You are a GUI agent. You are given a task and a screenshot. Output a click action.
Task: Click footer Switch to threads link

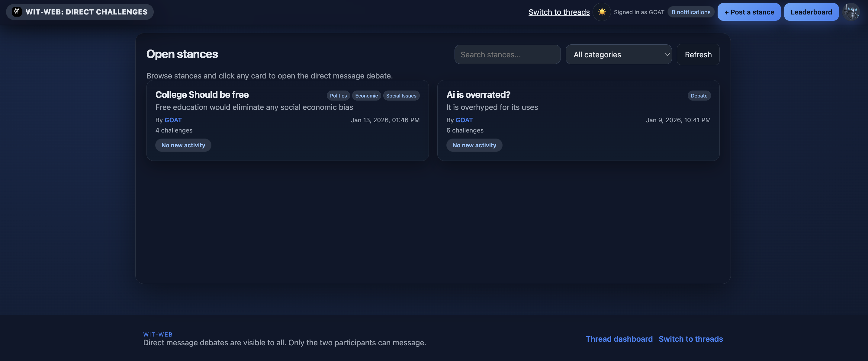pos(690,339)
